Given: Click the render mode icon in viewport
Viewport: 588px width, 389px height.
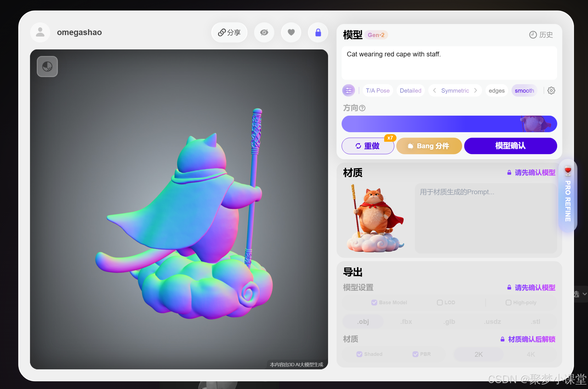Looking at the screenshot, I should point(47,67).
